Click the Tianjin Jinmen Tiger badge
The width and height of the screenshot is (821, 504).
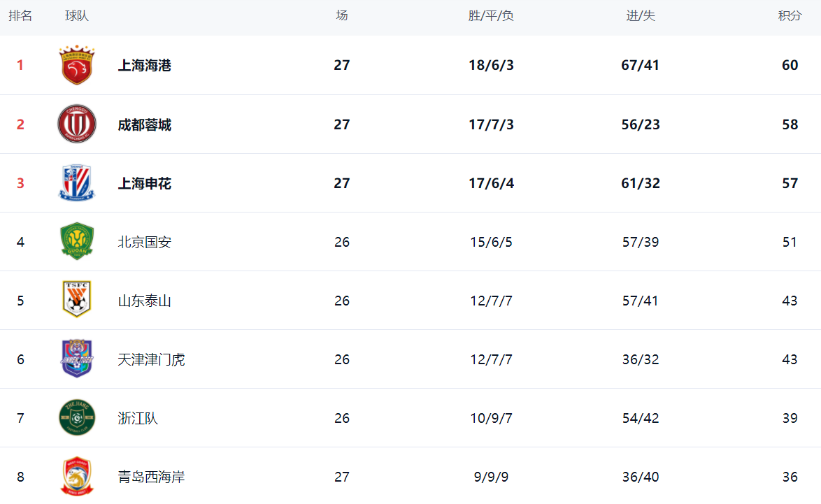[x=76, y=359]
